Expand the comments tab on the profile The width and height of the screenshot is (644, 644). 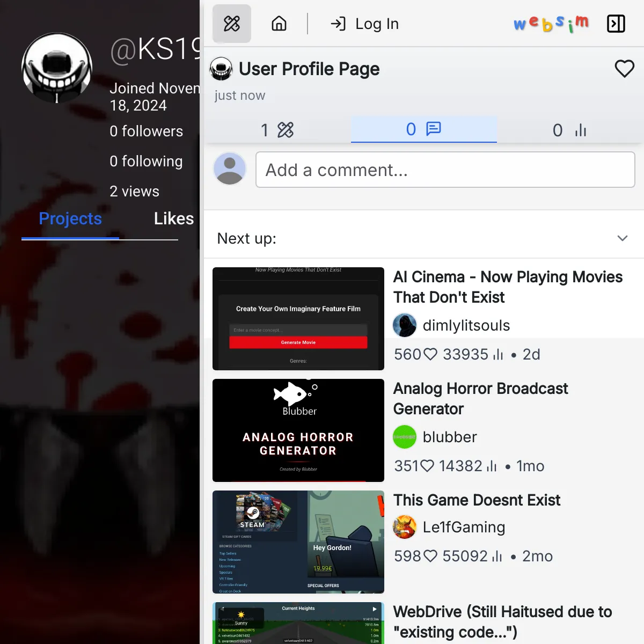(424, 129)
